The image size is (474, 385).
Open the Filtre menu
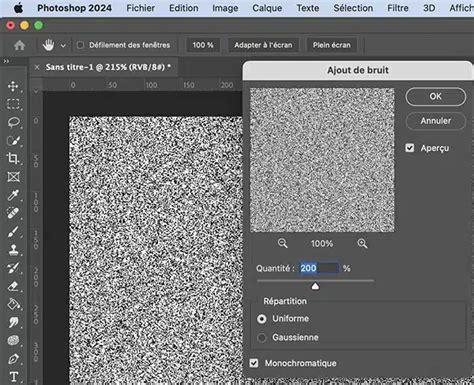398,8
